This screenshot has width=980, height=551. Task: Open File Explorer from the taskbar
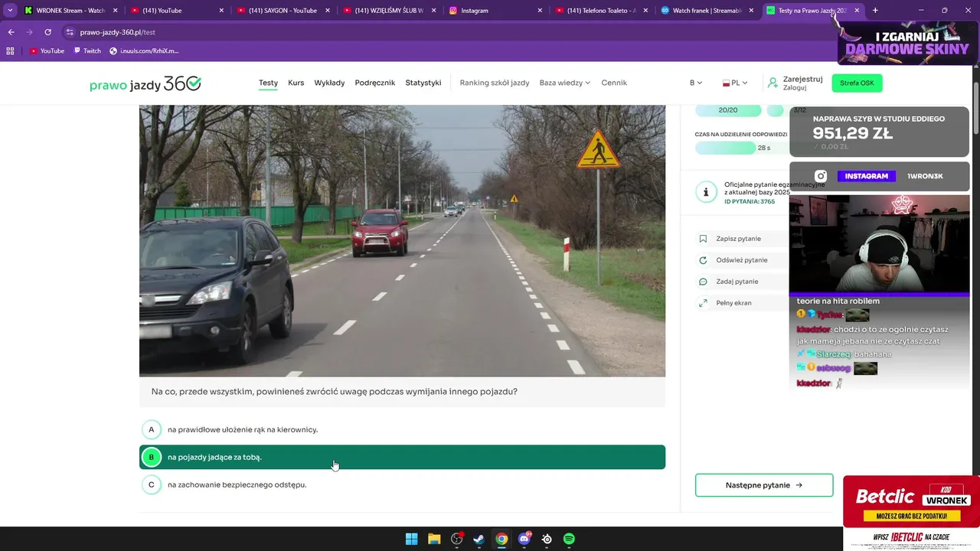tap(434, 539)
